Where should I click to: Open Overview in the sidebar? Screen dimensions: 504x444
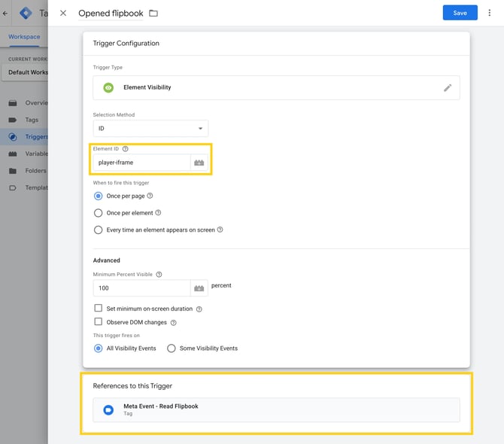click(24, 103)
